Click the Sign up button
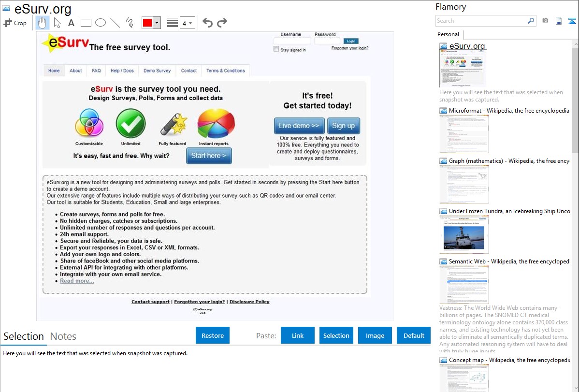 pyautogui.click(x=344, y=126)
